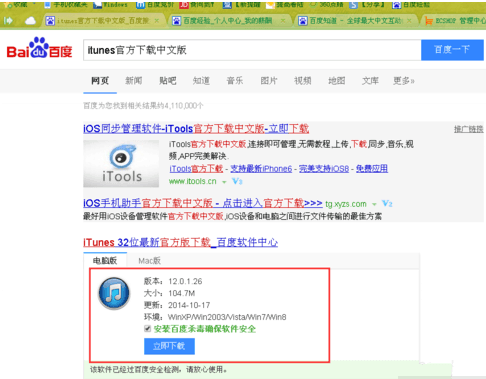Switch to the 电脑版 download tab

(105, 260)
